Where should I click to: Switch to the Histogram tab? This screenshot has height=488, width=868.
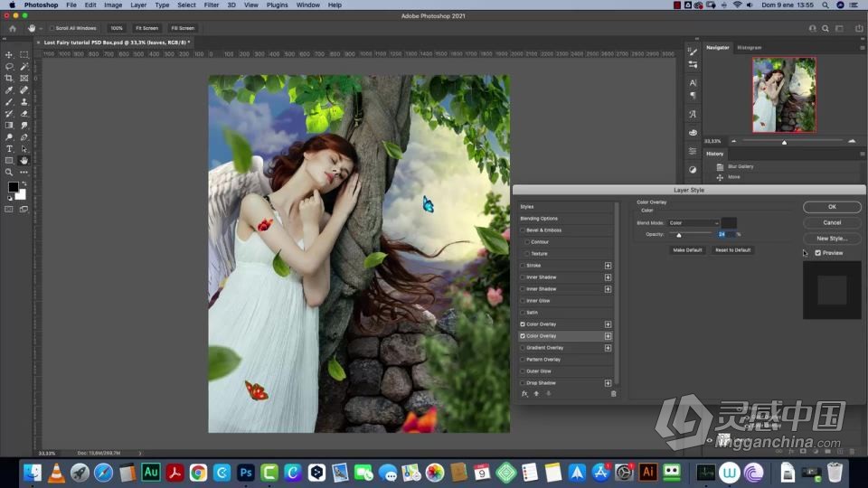(749, 47)
